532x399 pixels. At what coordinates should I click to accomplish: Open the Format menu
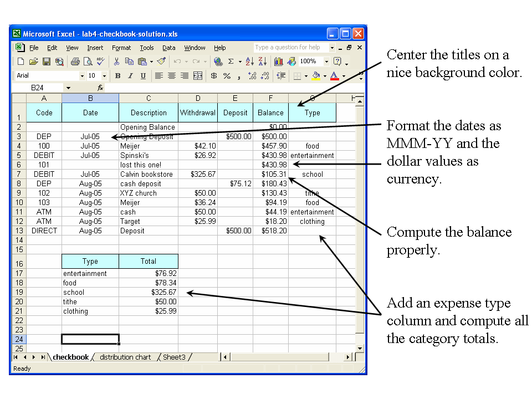coord(121,48)
